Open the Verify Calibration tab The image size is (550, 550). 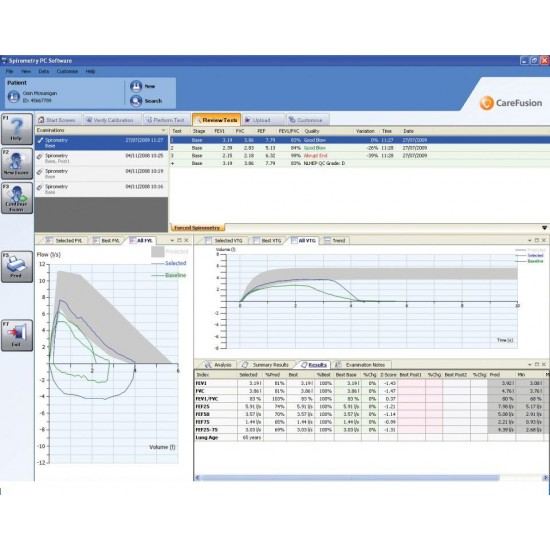[x=113, y=120]
